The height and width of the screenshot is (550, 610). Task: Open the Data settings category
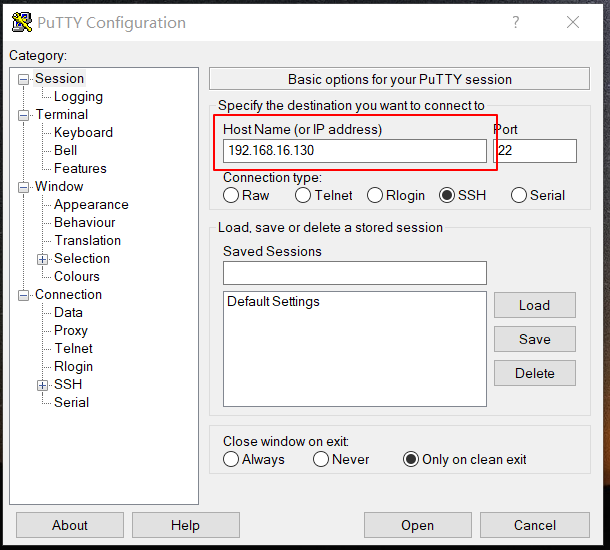tap(68, 312)
